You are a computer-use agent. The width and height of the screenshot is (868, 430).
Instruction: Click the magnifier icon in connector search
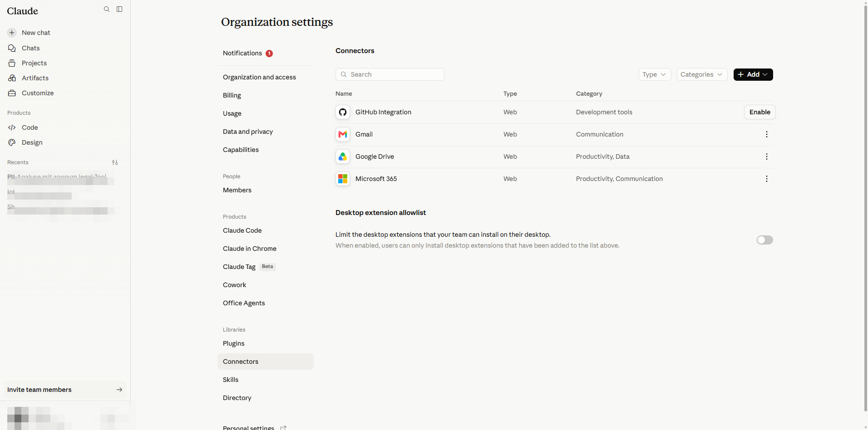344,74
